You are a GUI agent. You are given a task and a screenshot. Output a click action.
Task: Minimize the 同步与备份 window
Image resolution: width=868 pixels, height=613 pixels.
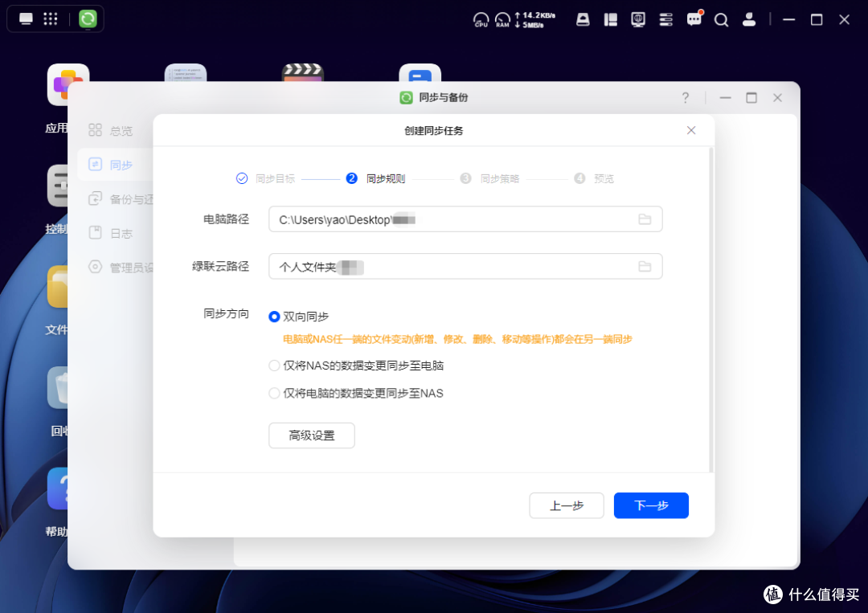(725, 98)
